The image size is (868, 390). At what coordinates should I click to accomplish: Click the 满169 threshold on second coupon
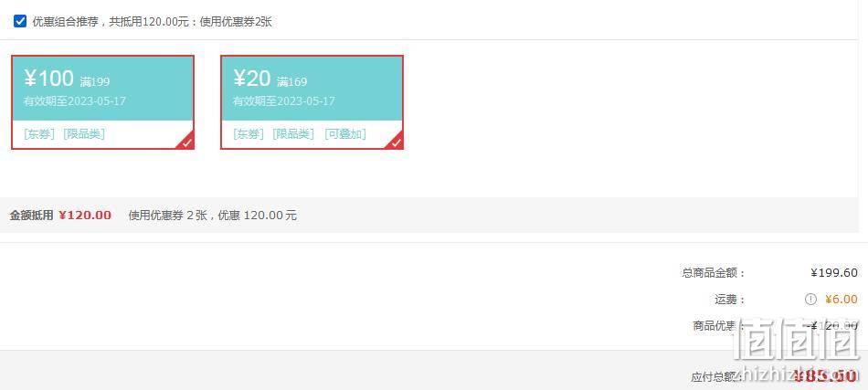pyautogui.click(x=291, y=82)
